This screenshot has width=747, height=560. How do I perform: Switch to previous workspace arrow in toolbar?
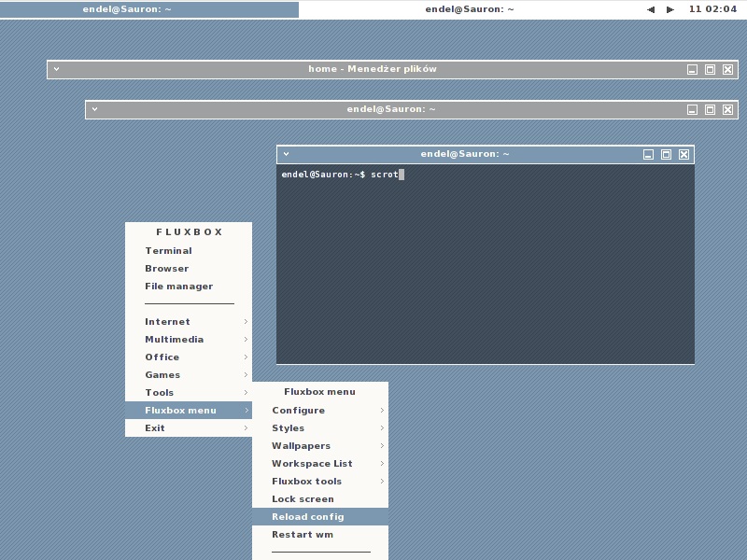point(651,9)
